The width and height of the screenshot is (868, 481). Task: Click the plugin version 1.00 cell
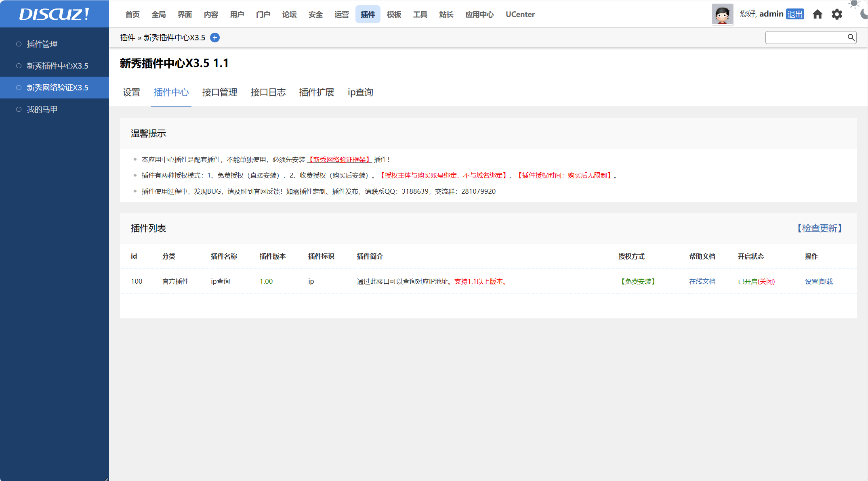(x=266, y=282)
